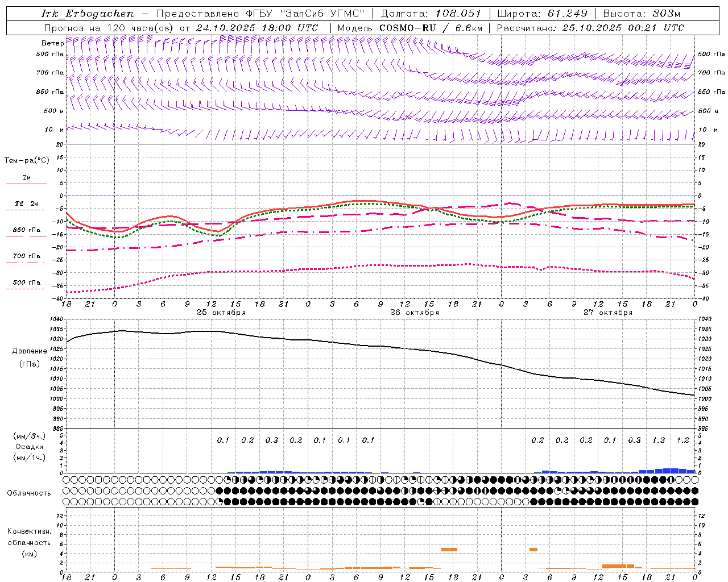The image size is (728, 582).
Task: Click the forecast start time 24.10.2025 18:00 UTC
Action: tap(257, 28)
